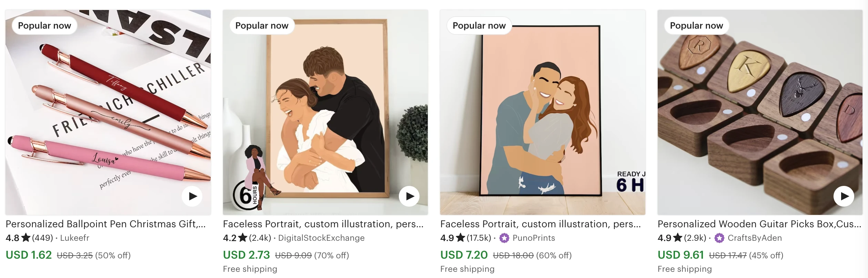This screenshot has height=278, width=868.
Task: Select the star icon near the 4.2 rating
Action: (x=243, y=238)
